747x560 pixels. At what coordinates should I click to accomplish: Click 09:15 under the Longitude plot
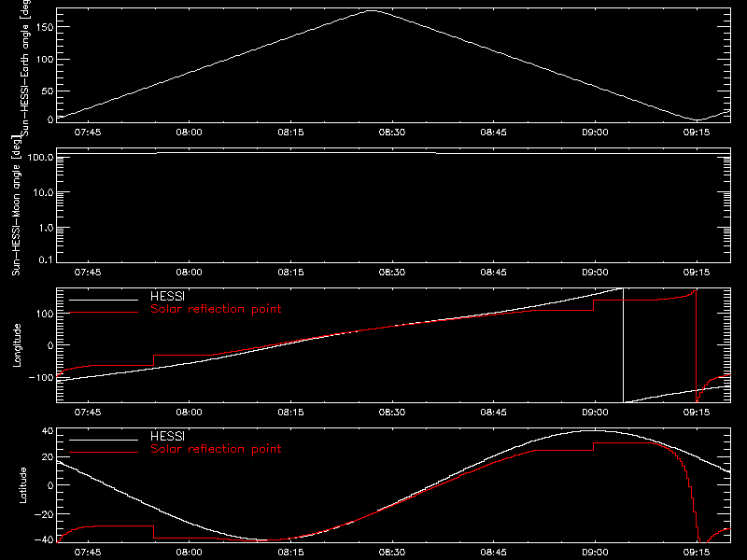pos(697,413)
